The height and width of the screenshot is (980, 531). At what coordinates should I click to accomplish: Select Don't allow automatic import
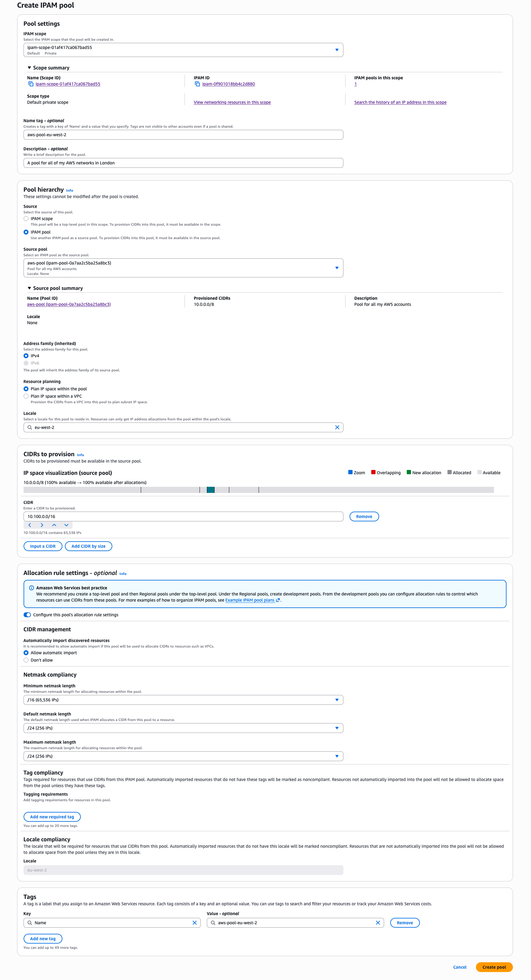point(26,660)
